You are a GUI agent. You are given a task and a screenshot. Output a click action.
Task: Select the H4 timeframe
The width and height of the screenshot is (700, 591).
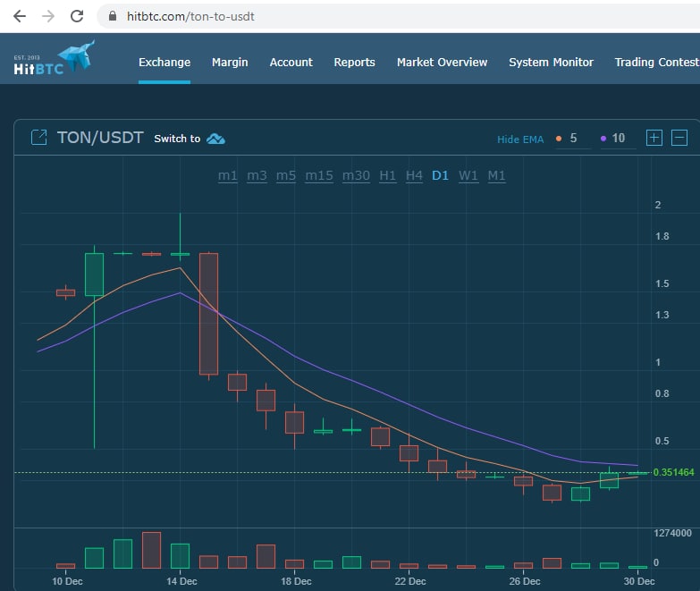(x=414, y=175)
